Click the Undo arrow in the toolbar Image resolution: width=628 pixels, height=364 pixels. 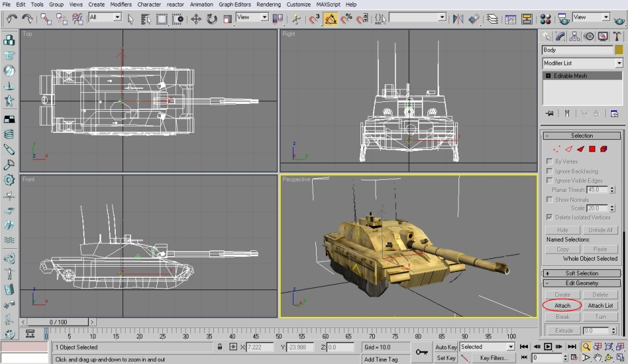pyautogui.click(x=11, y=19)
